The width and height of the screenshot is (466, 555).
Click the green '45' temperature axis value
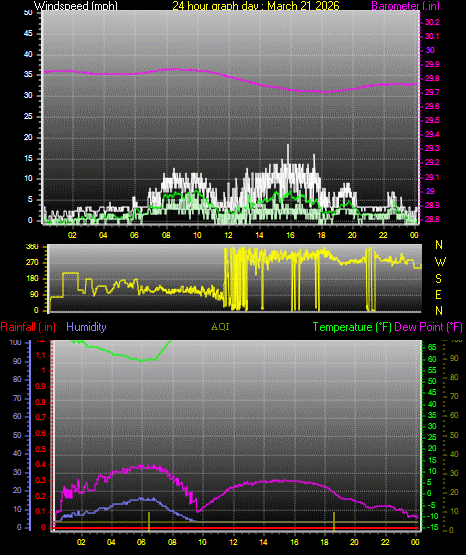[432, 393]
